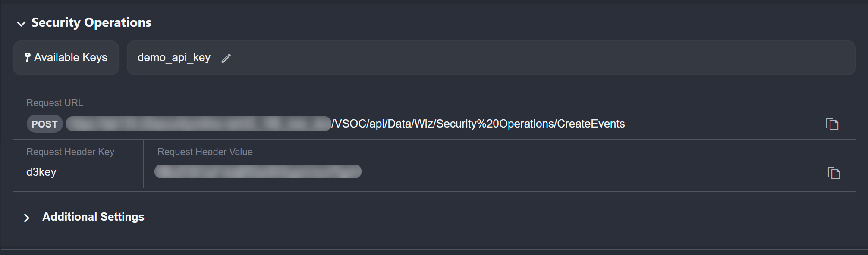Click the key icon beside Available Keys
This screenshot has height=255, width=868.
[x=28, y=57]
